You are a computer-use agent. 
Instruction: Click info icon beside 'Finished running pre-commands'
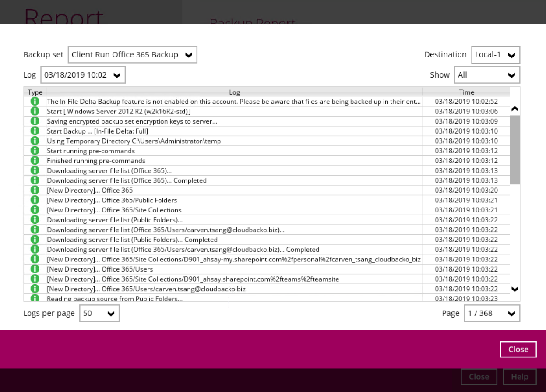[x=35, y=161]
